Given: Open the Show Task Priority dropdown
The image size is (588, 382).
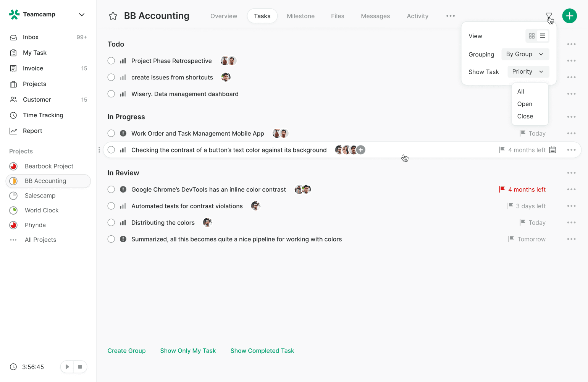Looking at the screenshot, I should (x=528, y=72).
